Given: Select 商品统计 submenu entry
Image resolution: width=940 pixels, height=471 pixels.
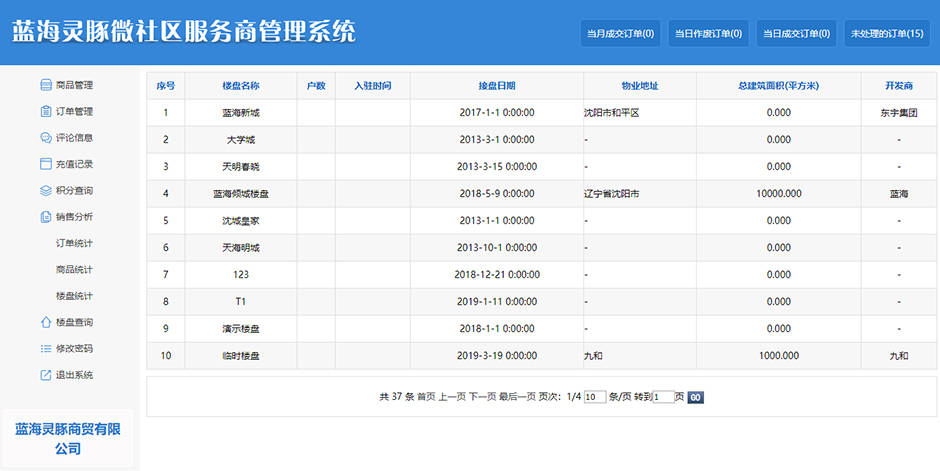Looking at the screenshot, I should coord(74,270).
